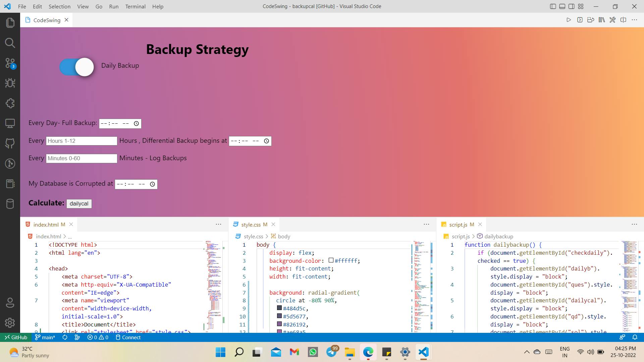Open the Terminal menu

(135, 6)
